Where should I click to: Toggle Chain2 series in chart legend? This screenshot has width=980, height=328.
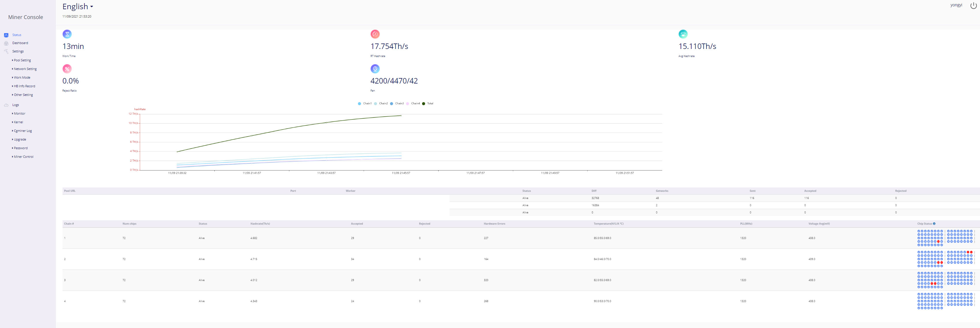tap(381, 103)
